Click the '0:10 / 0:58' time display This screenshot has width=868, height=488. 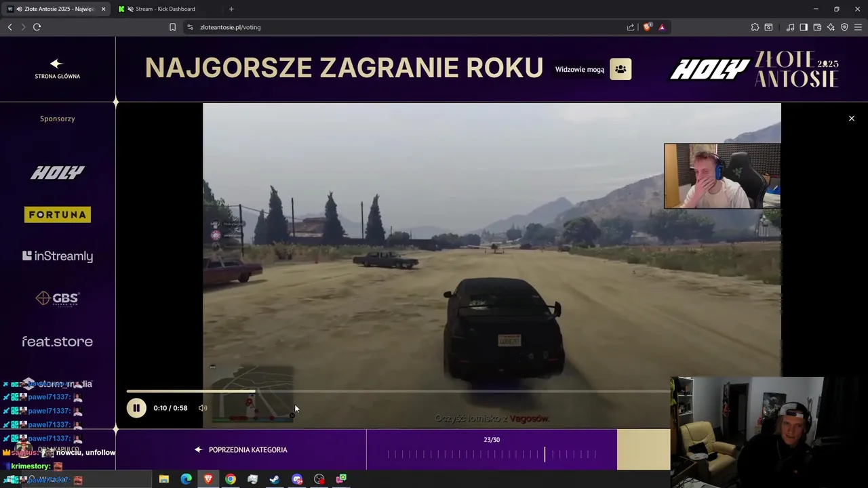[170, 408]
